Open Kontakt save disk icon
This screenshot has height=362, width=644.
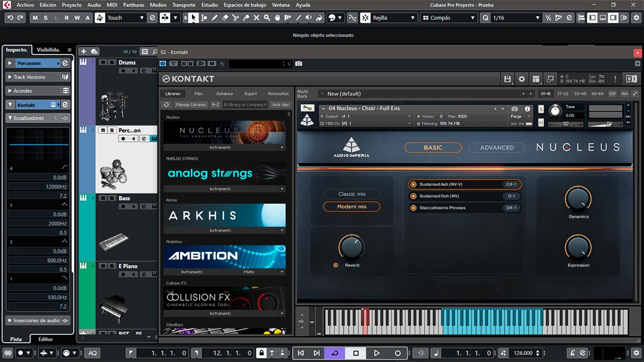(508, 79)
